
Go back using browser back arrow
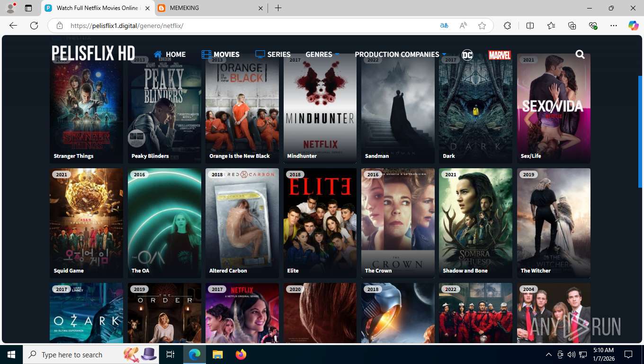[13, 26]
